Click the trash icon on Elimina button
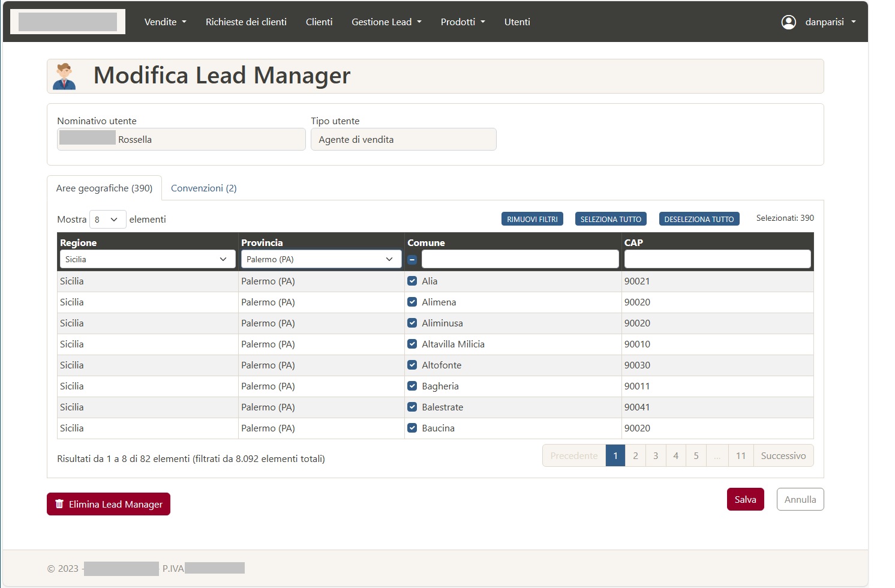This screenshot has height=588, width=895. tap(59, 504)
